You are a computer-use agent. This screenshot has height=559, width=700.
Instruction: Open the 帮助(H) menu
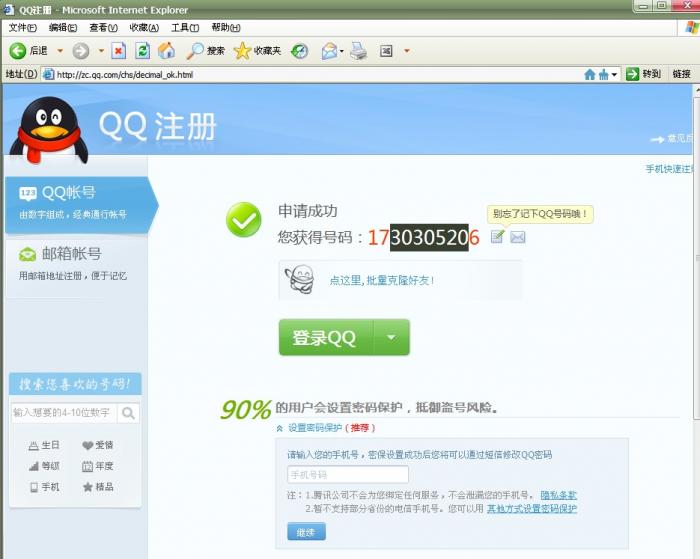(225, 28)
